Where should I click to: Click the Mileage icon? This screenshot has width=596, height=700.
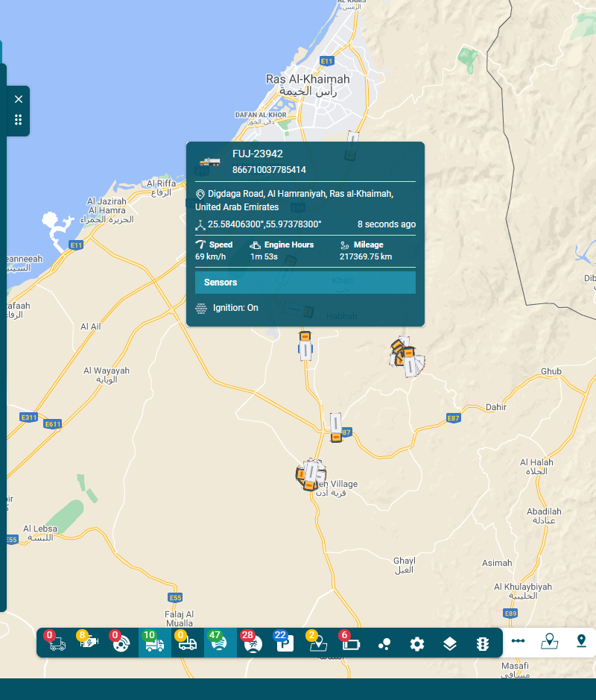344,245
